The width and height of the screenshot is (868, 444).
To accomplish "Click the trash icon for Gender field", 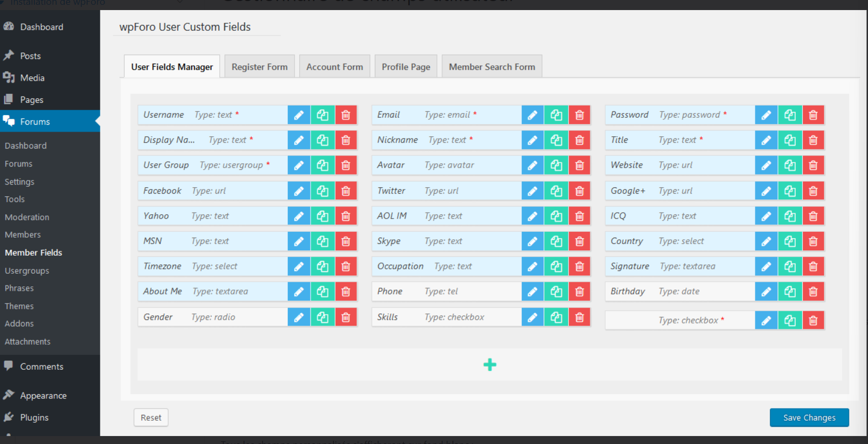I will pyautogui.click(x=346, y=317).
